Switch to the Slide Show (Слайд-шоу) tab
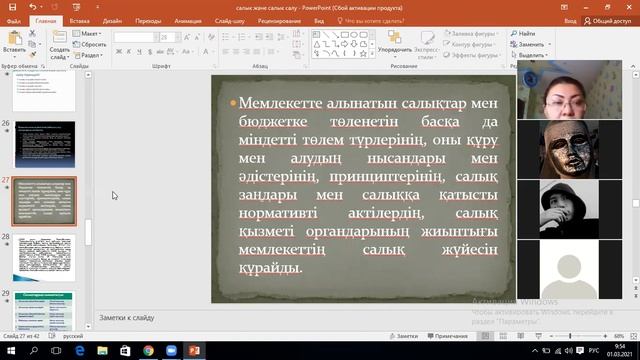The width and height of the screenshot is (640, 360). [x=230, y=21]
